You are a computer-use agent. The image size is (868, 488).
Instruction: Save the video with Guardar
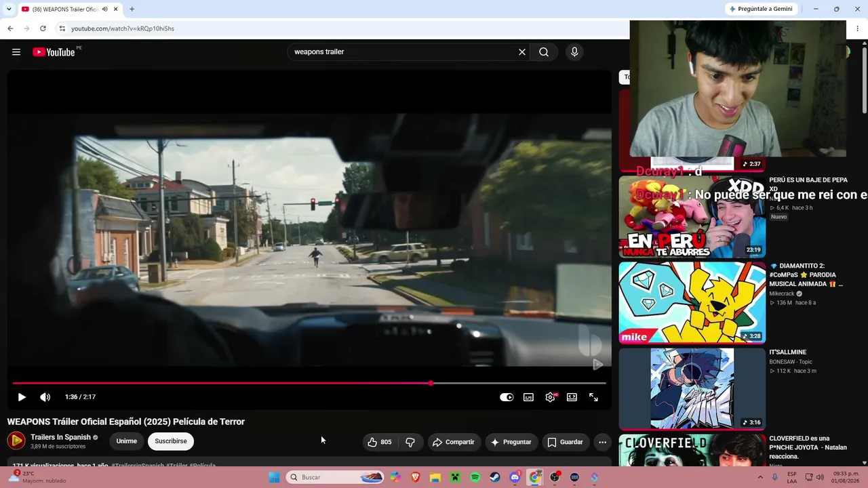pyautogui.click(x=565, y=442)
